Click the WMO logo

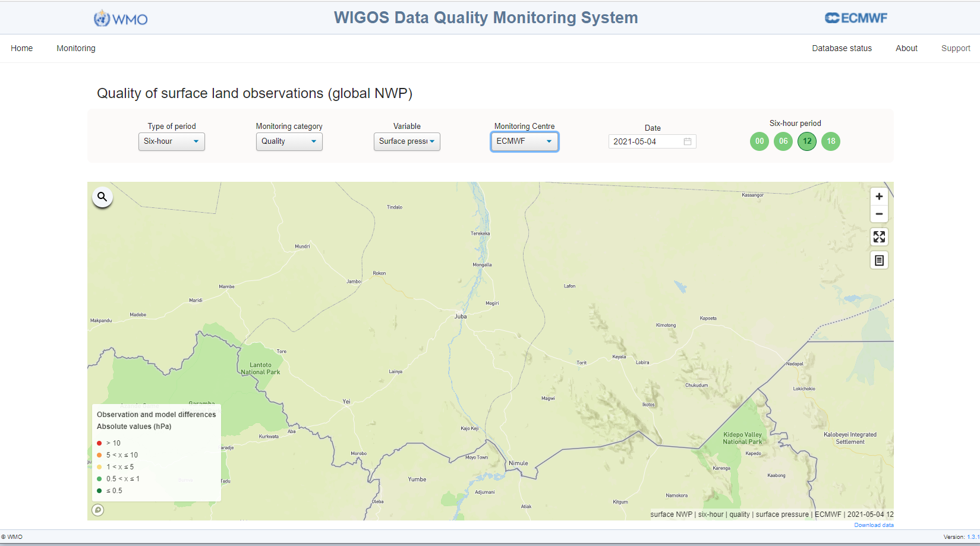tap(121, 18)
